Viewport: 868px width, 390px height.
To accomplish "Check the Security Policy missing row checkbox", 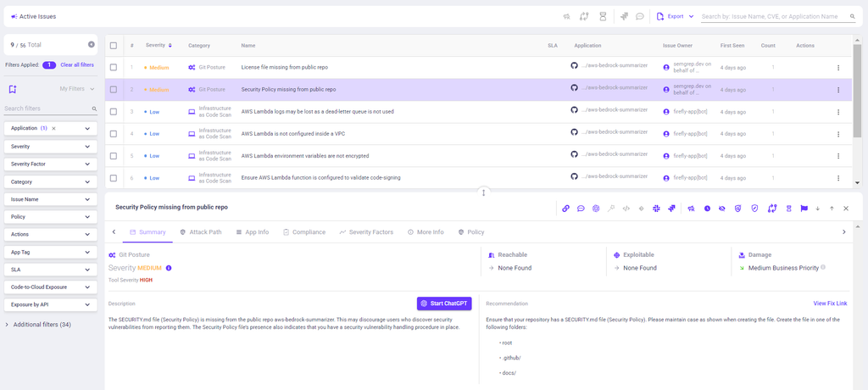I will click(x=114, y=89).
